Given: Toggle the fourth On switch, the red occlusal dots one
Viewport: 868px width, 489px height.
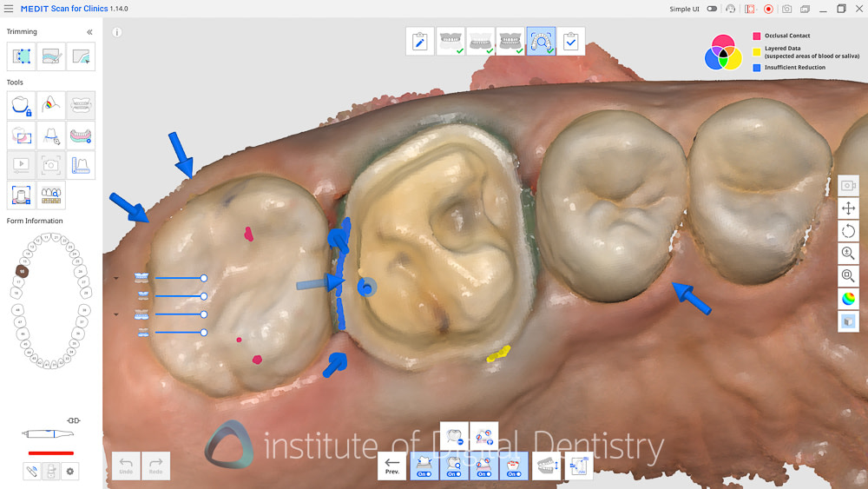Looking at the screenshot, I should click(514, 466).
